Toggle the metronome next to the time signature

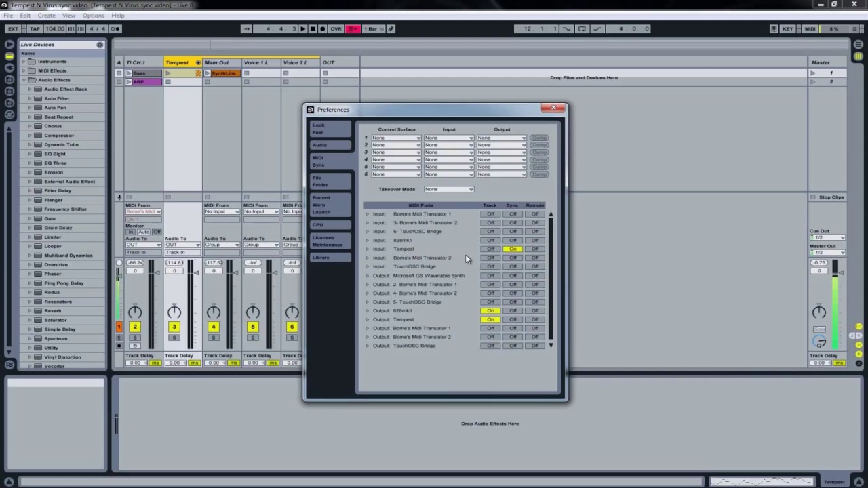click(115, 28)
